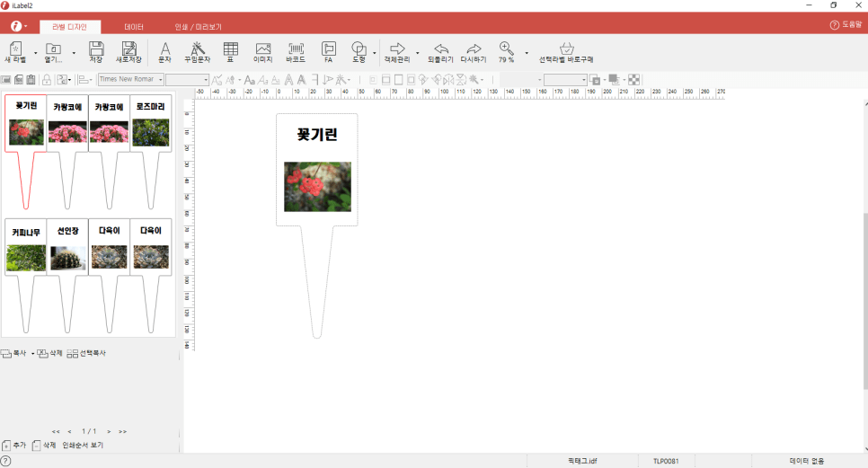Select the 도형 shape tool
The height and width of the screenshot is (468, 868).
click(x=359, y=49)
